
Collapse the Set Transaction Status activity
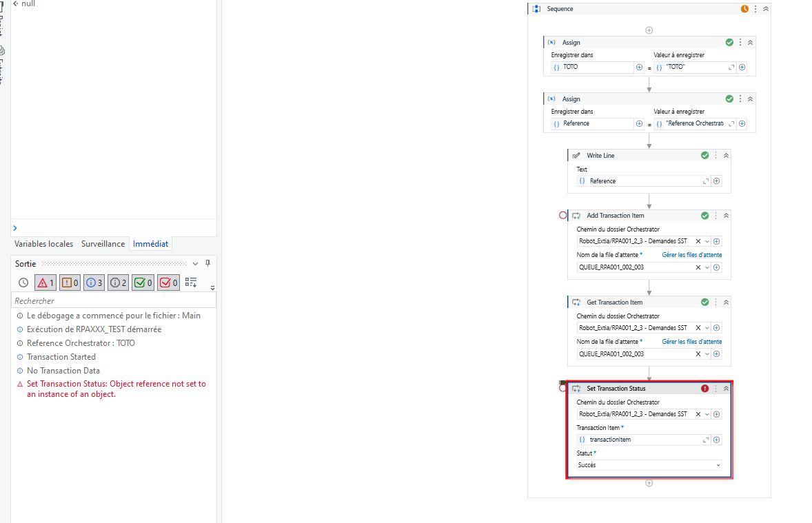725,388
